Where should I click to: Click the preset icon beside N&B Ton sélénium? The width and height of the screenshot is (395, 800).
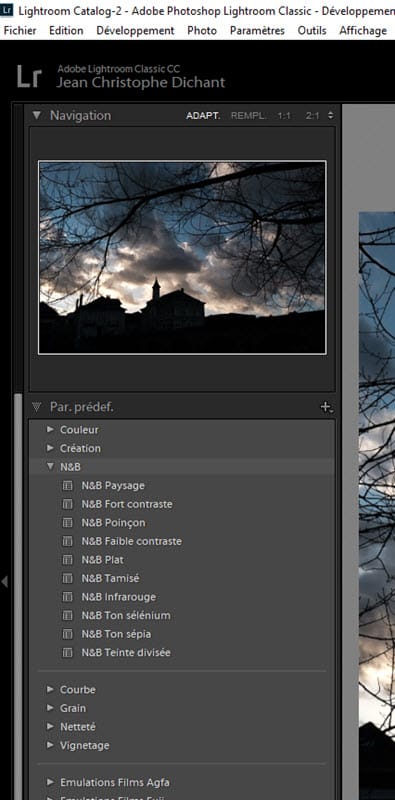pyautogui.click(x=67, y=615)
